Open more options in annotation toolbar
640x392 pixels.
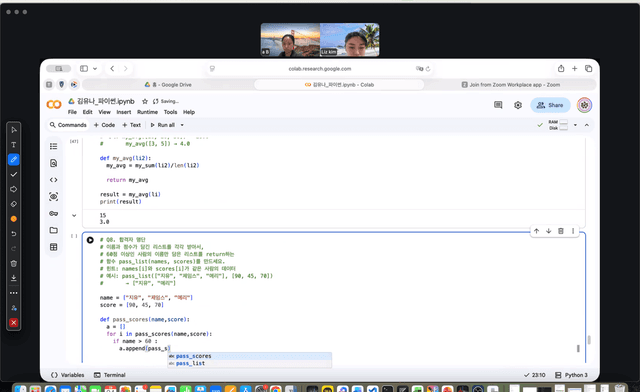coord(13,293)
